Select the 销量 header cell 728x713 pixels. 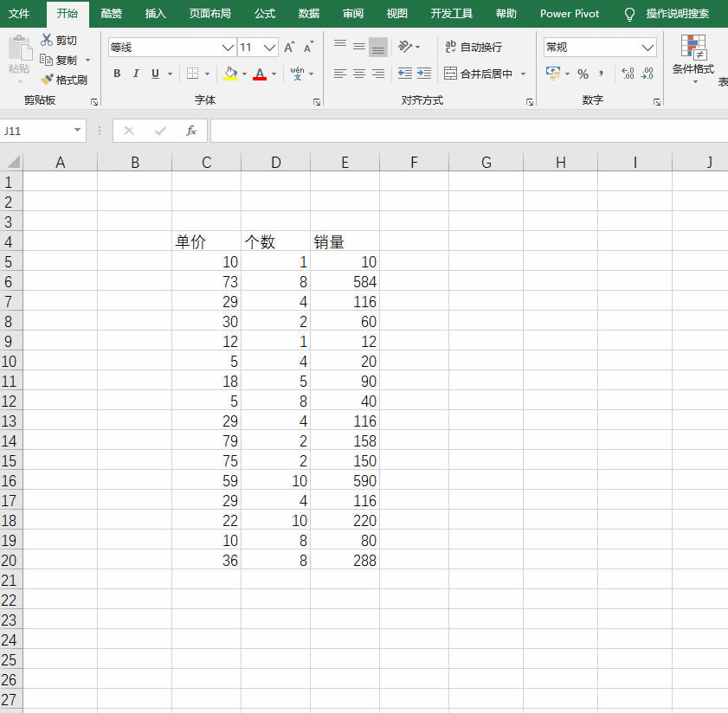click(345, 241)
